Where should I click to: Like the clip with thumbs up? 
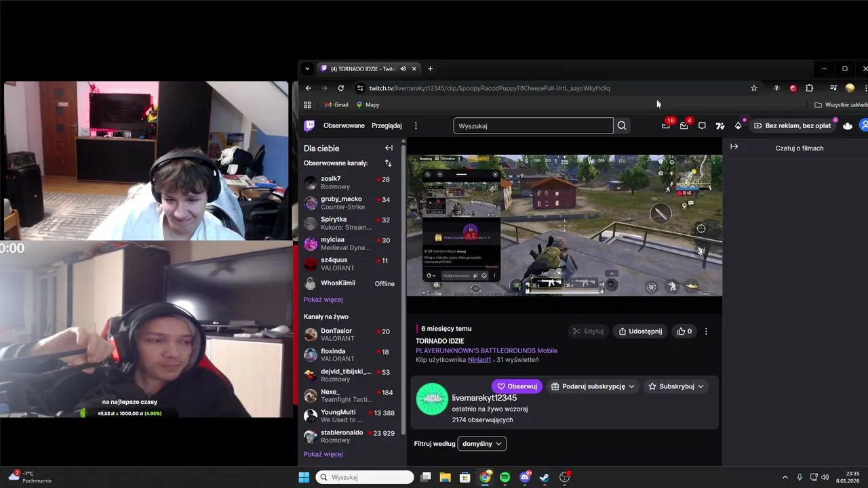click(684, 331)
